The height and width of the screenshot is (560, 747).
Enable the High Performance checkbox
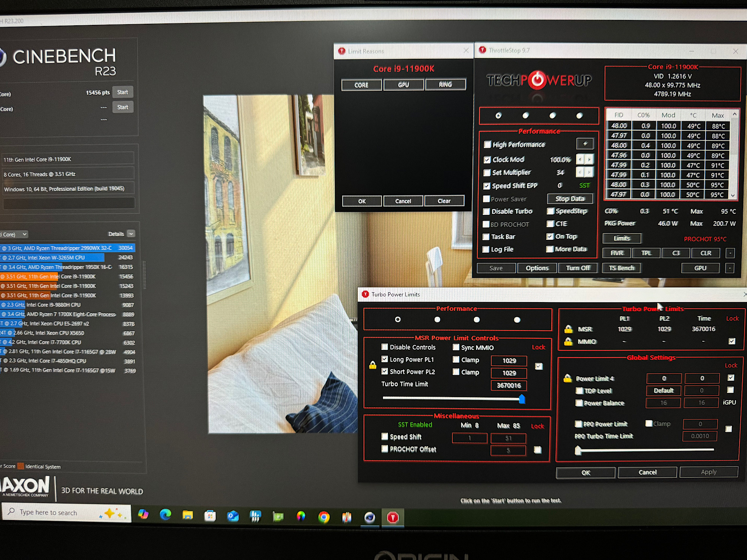point(487,144)
